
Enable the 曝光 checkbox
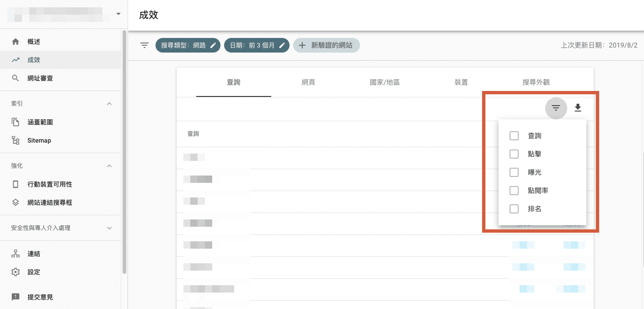(x=514, y=172)
